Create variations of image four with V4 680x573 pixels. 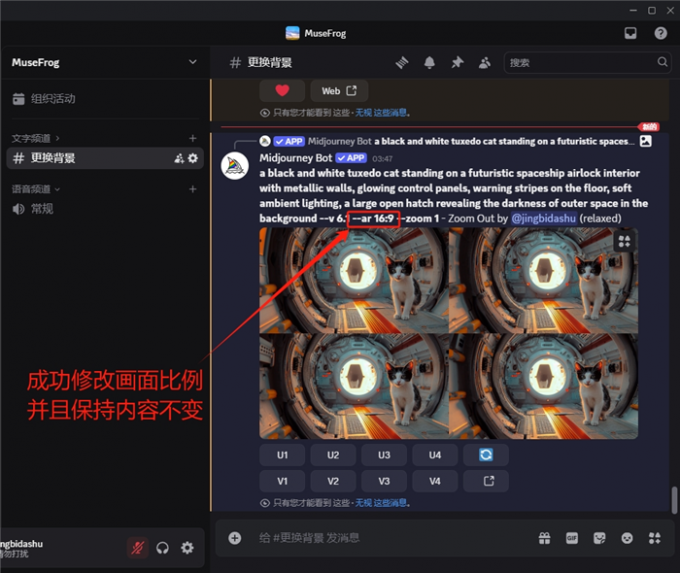tap(435, 481)
